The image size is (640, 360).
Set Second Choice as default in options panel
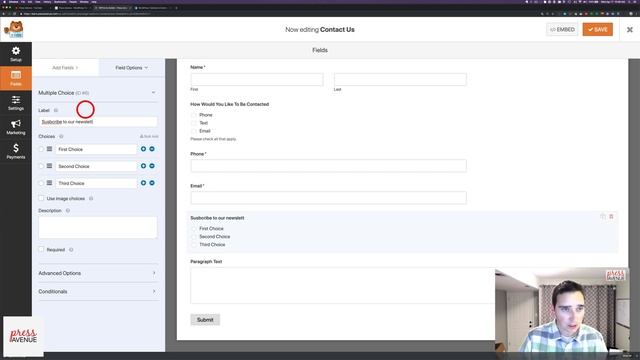click(41, 166)
